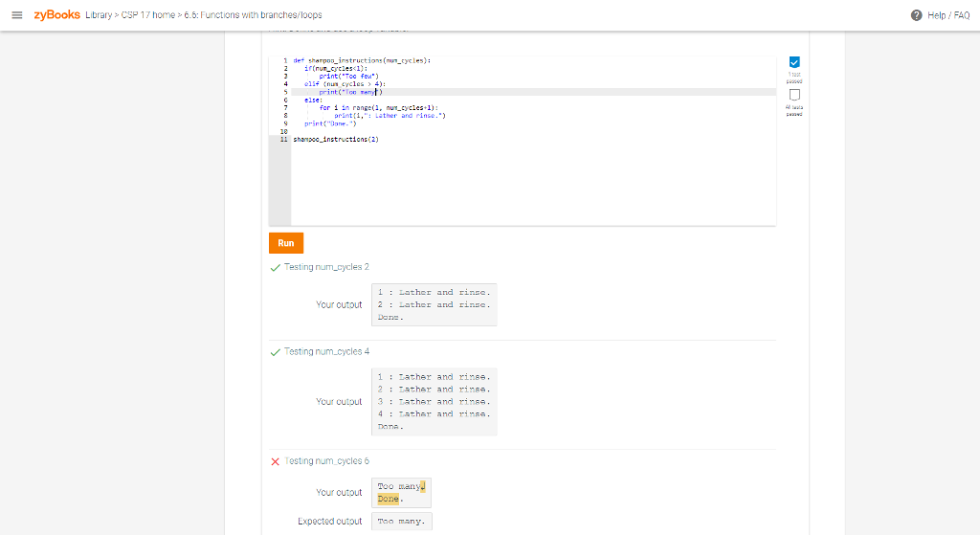The width and height of the screenshot is (980, 535).
Task: Click the 'for i in range' code line
Action: [x=379, y=107]
